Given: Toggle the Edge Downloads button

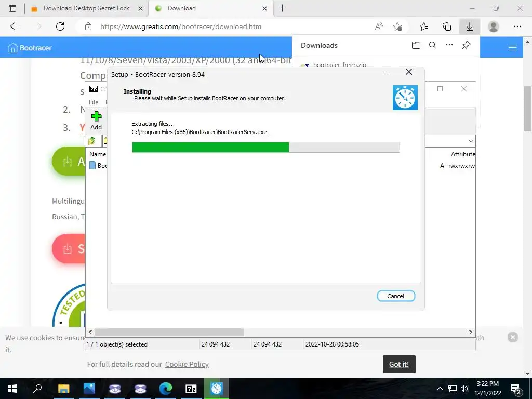Looking at the screenshot, I should [x=470, y=26].
